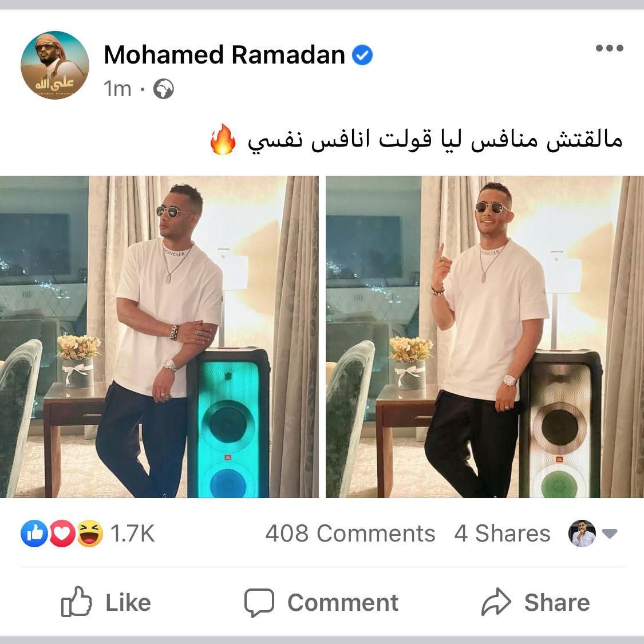Open the 408 Comments link
Image resolution: width=644 pixels, height=644 pixels.
[x=350, y=534]
